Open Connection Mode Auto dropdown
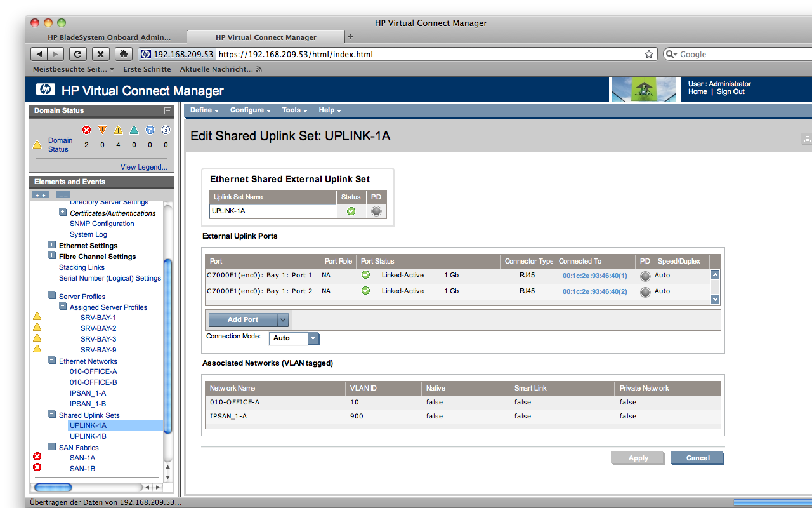 (x=313, y=338)
